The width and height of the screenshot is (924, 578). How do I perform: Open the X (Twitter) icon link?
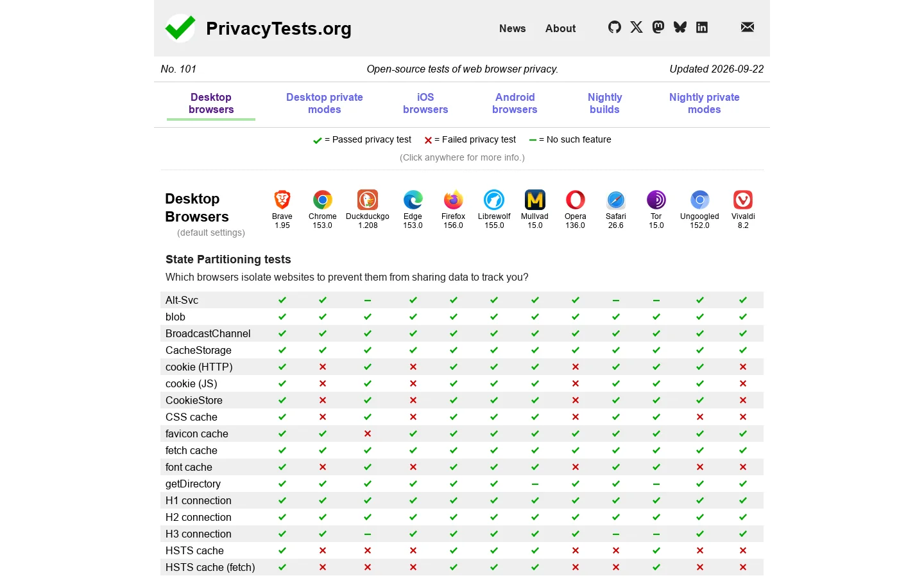coord(637,27)
